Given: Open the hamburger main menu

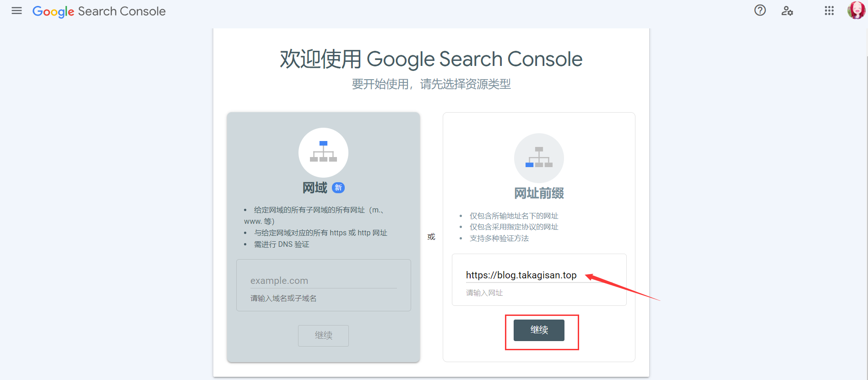Looking at the screenshot, I should pyautogui.click(x=16, y=11).
